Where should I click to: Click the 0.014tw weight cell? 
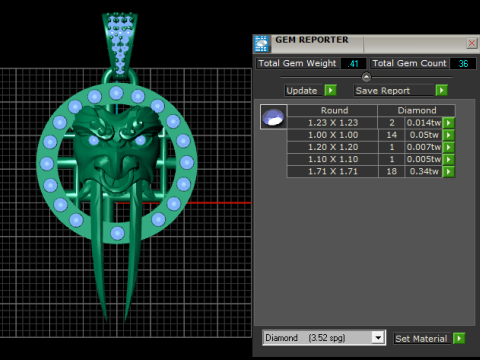click(423, 123)
